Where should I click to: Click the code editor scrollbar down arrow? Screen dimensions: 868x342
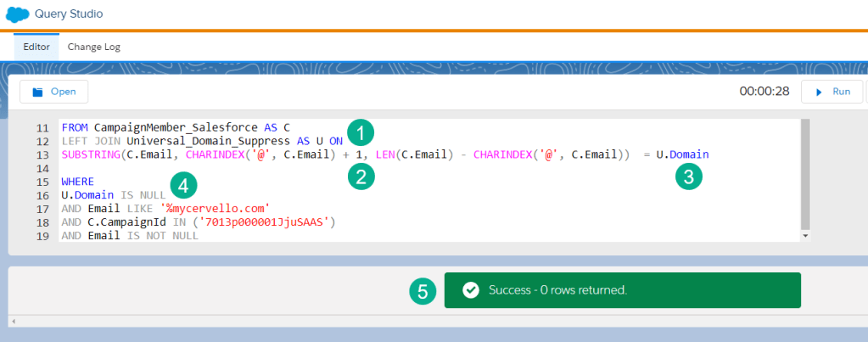pyautogui.click(x=804, y=236)
